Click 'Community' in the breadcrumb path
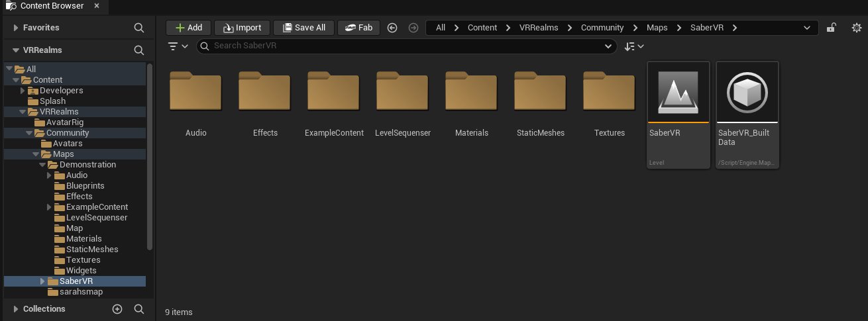 [x=602, y=28]
